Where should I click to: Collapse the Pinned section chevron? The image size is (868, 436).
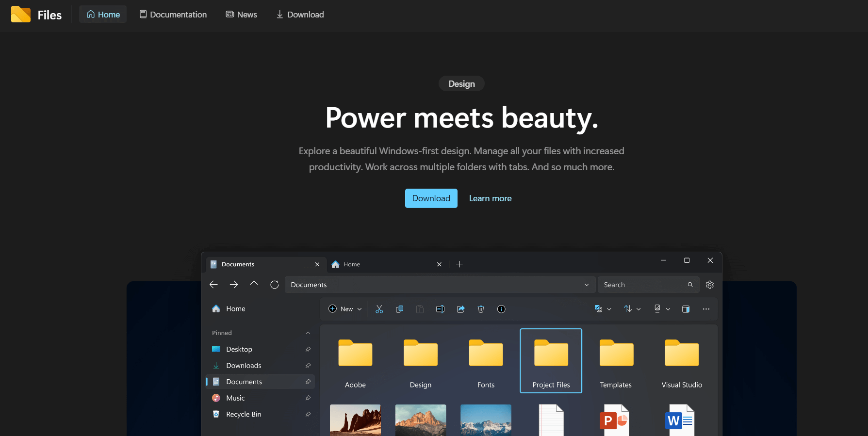click(308, 333)
